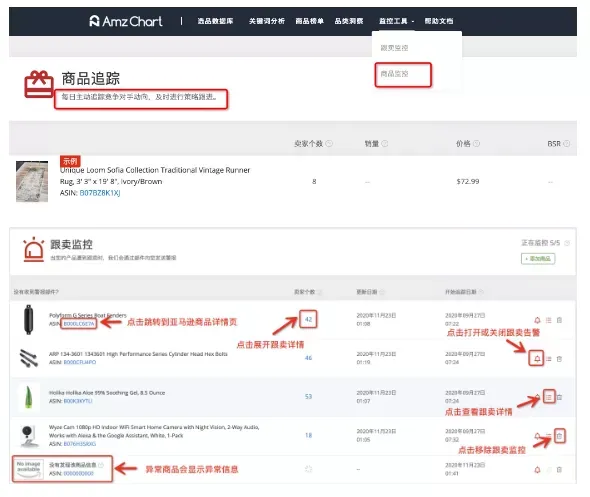Remove Holika Aloe Gel from monitoring
The width and height of the screenshot is (590, 497).
(559, 397)
